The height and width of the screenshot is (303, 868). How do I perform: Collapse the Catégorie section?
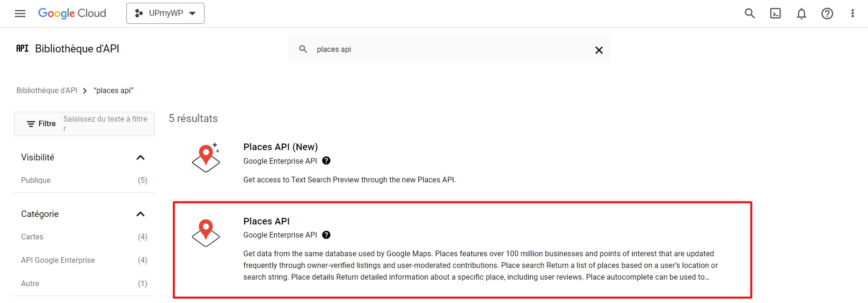click(140, 214)
